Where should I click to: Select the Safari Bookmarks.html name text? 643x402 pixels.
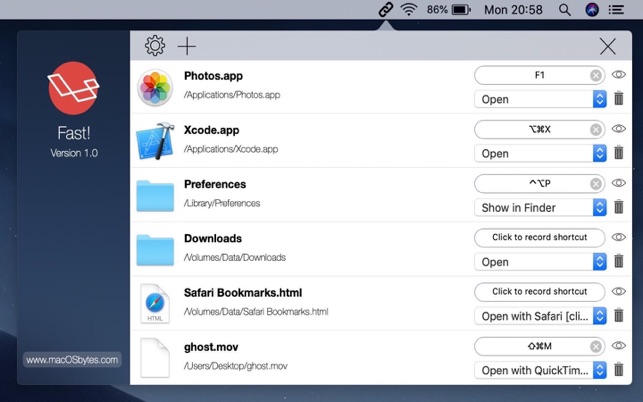[x=243, y=292]
